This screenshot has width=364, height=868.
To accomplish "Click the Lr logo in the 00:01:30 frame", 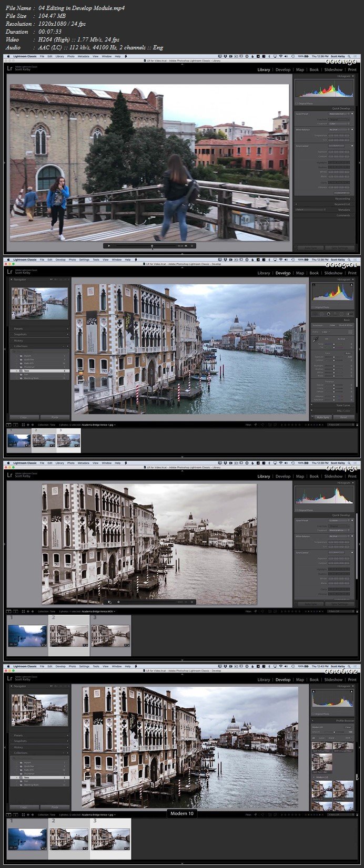I will click(x=9, y=69).
